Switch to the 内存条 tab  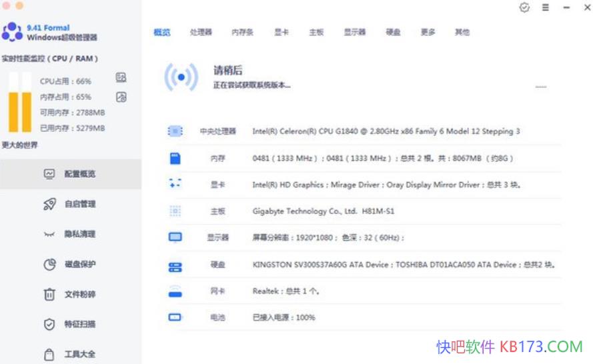point(242,32)
